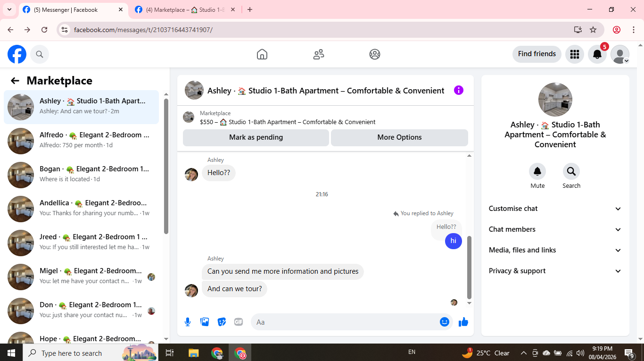Search within the conversation
Viewport: 644px width, 361px height.
571,171
